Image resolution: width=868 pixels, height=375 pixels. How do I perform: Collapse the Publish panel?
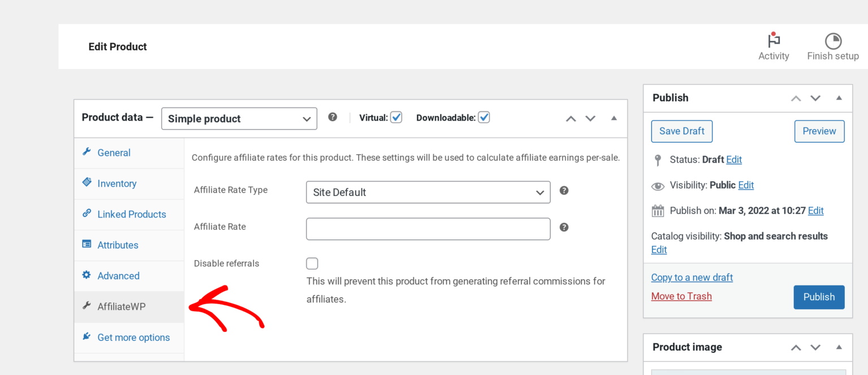click(x=839, y=97)
